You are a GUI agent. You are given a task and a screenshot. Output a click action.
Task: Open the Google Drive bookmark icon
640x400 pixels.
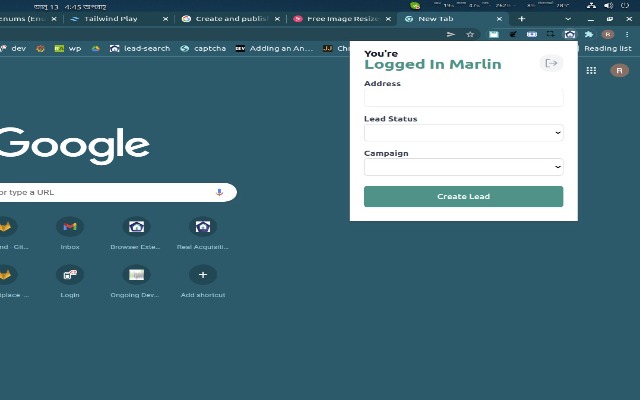(96, 48)
